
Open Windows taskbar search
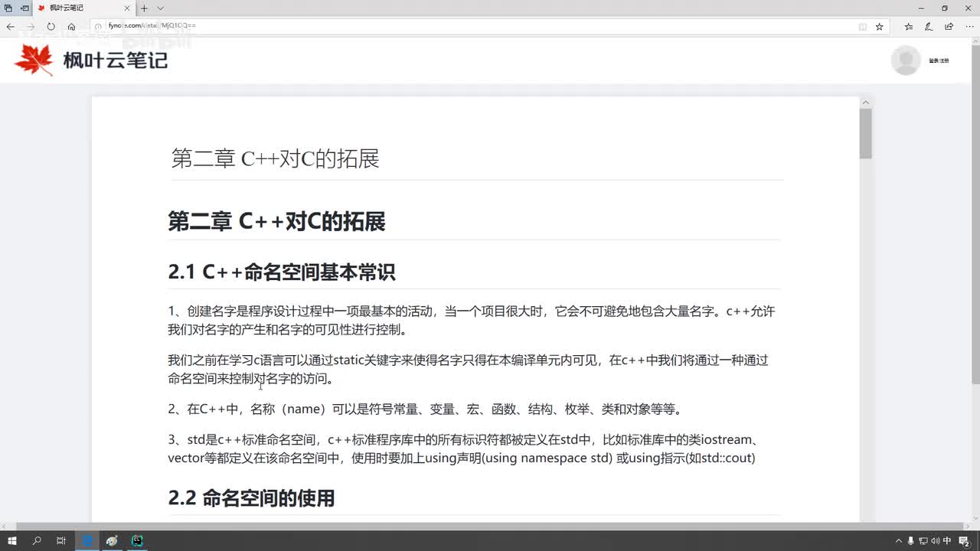pos(37,540)
